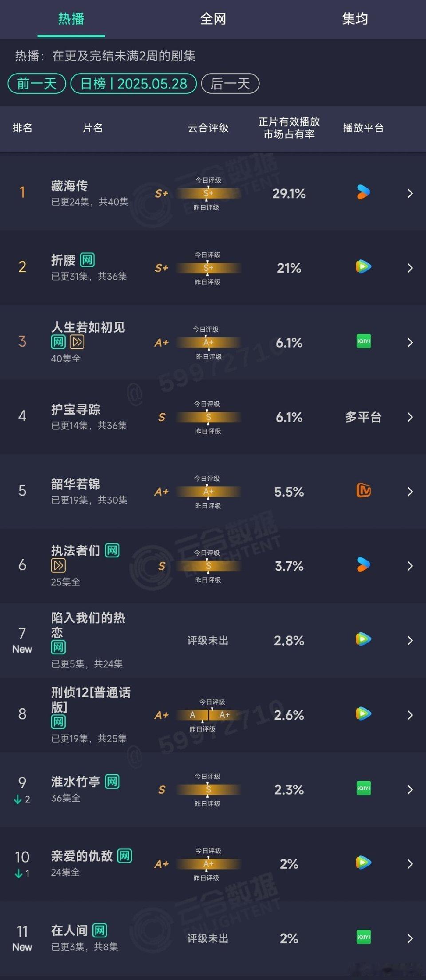Screen dimensions: 426x980
Task: Tap the 网 badge next to 折腰
Action: click(x=87, y=260)
